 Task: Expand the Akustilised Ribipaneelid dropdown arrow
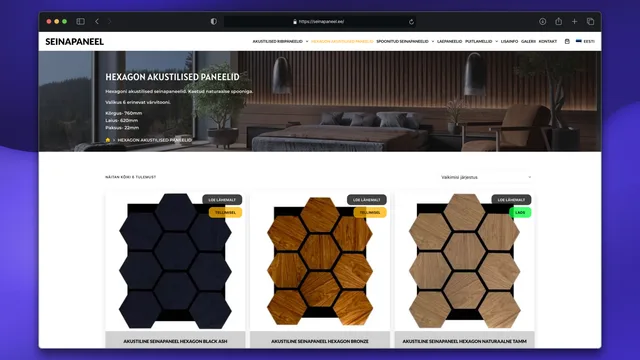point(307,41)
